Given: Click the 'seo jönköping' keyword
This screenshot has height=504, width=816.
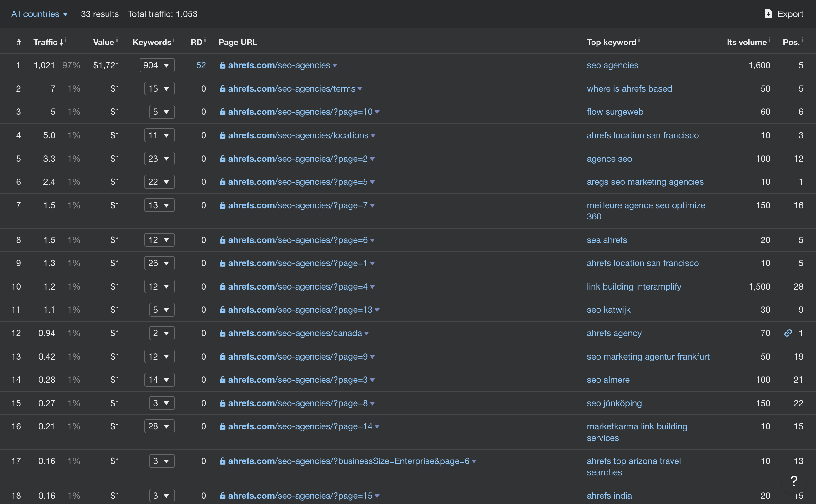Looking at the screenshot, I should (x=614, y=403).
